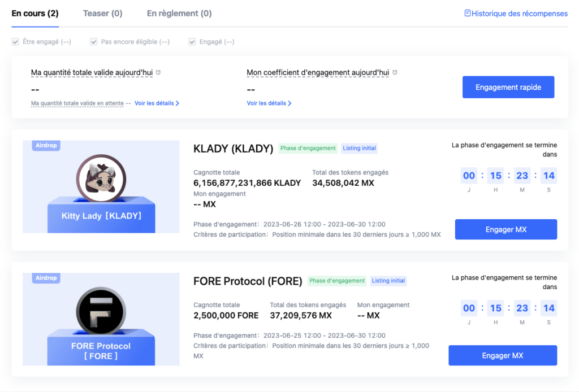Open the Historique des récompenses icon
The width and height of the screenshot is (579, 392).
pyautogui.click(x=467, y=14)
